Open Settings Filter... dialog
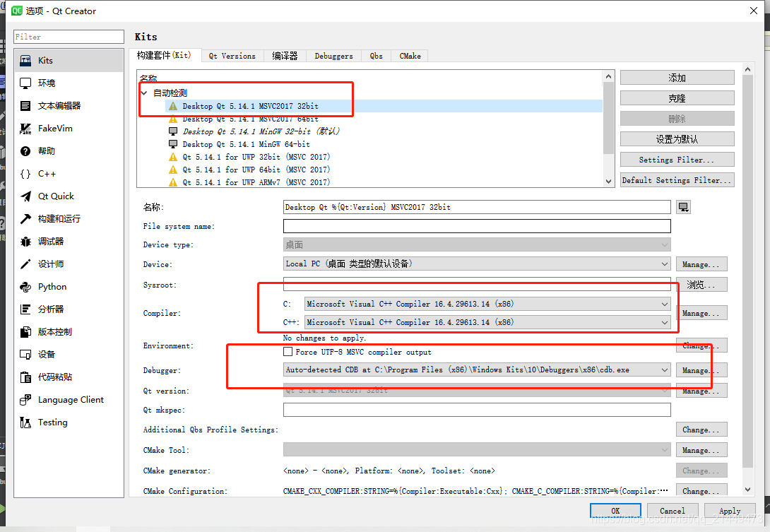Image resolution: width=770 pixels, height=532 pixels. click(x=677, y=160)
